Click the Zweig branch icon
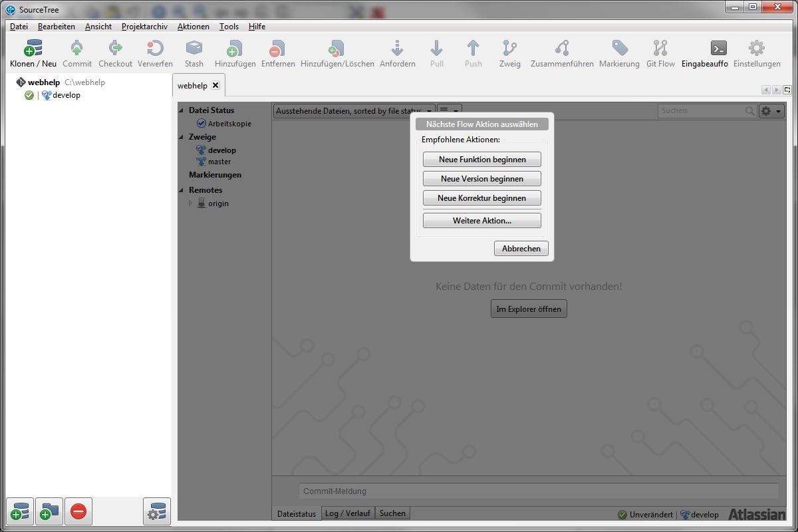798x532 pixels. tap(510, 49)
